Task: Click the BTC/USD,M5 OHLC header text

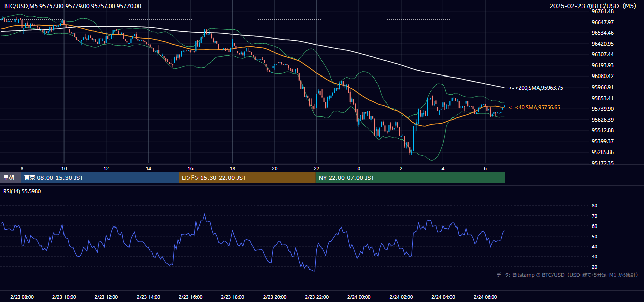Action: coord(73,6)
